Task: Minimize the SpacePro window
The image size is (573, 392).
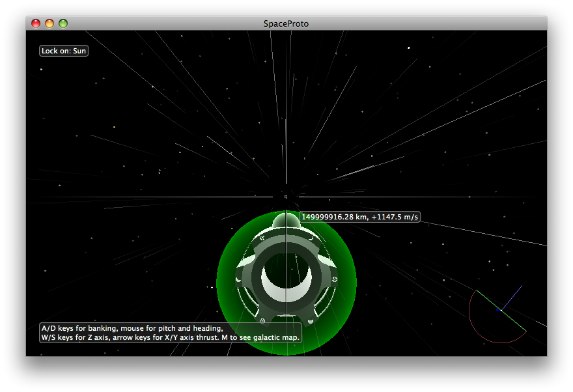Action: [49, 23]
